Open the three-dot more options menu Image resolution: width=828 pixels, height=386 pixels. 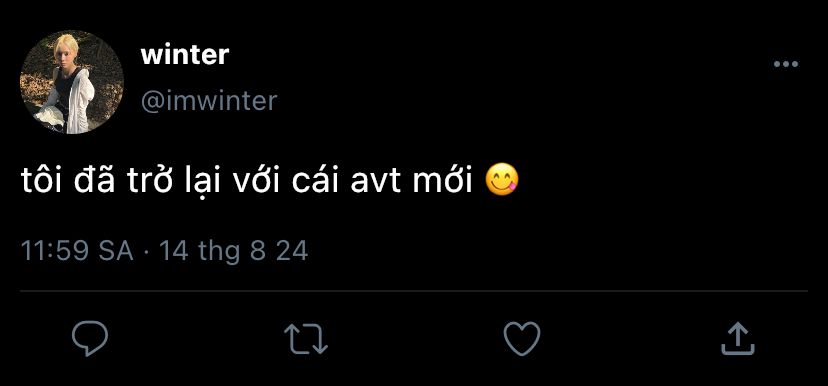tap(786, 64)
